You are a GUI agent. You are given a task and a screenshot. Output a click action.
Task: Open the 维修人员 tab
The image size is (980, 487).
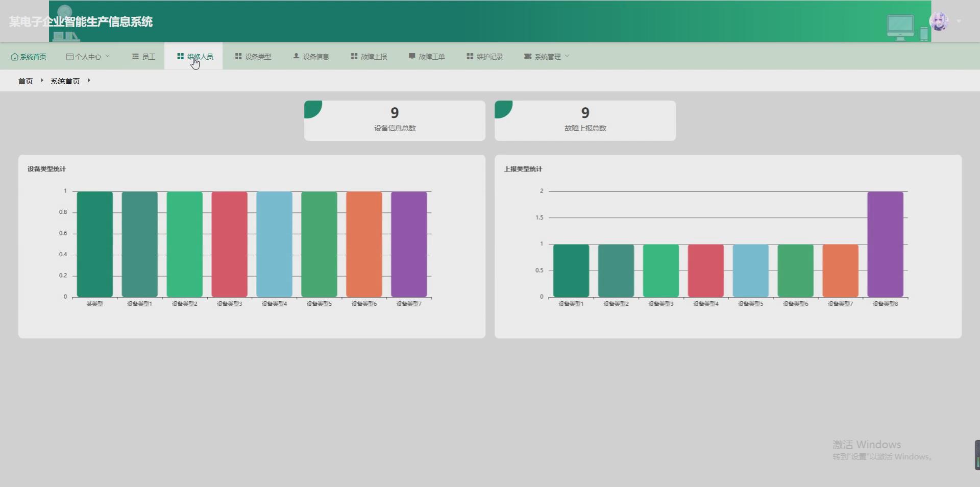(x=193, y=57)
